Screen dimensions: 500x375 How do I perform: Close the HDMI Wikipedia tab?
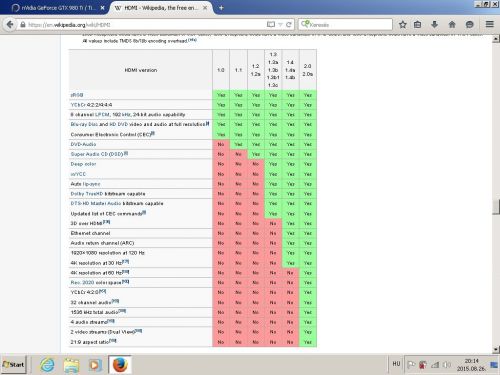pos(205,8)
